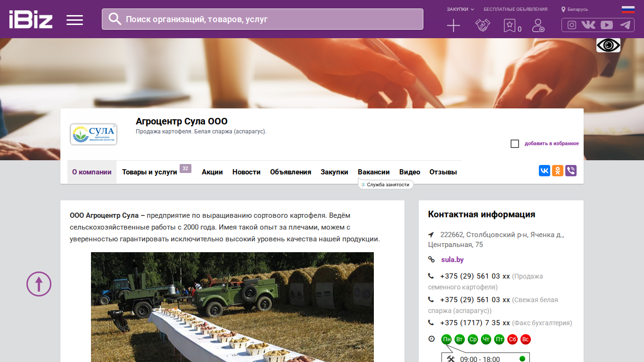Click the working hours clock icon
644x362 pixels.
pos(431,339)
